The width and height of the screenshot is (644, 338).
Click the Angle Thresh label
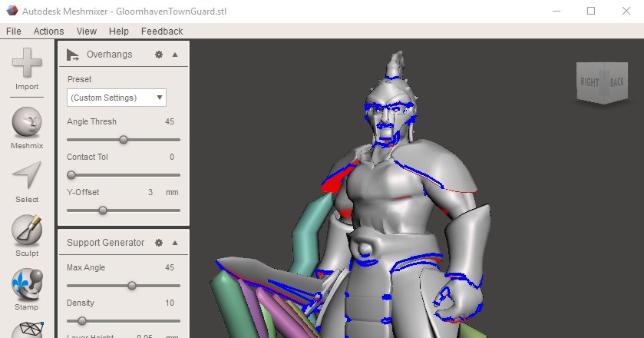click(91, 121)
